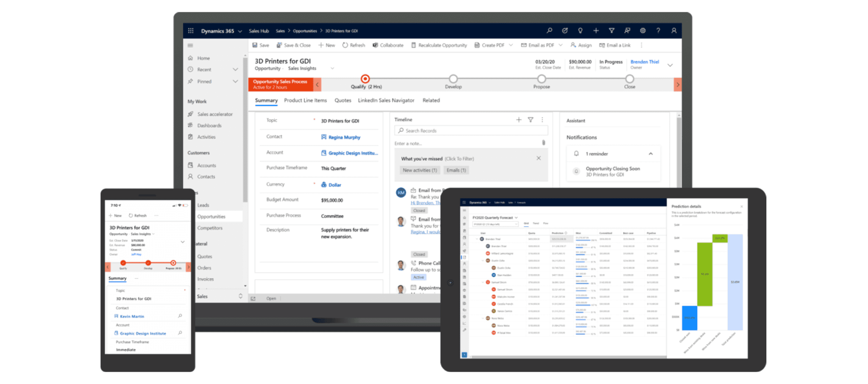Expand the Dynamics 365 app dropdown
Image resolution: width=868 pixels, height=384 pixels.
pos(240,31)
